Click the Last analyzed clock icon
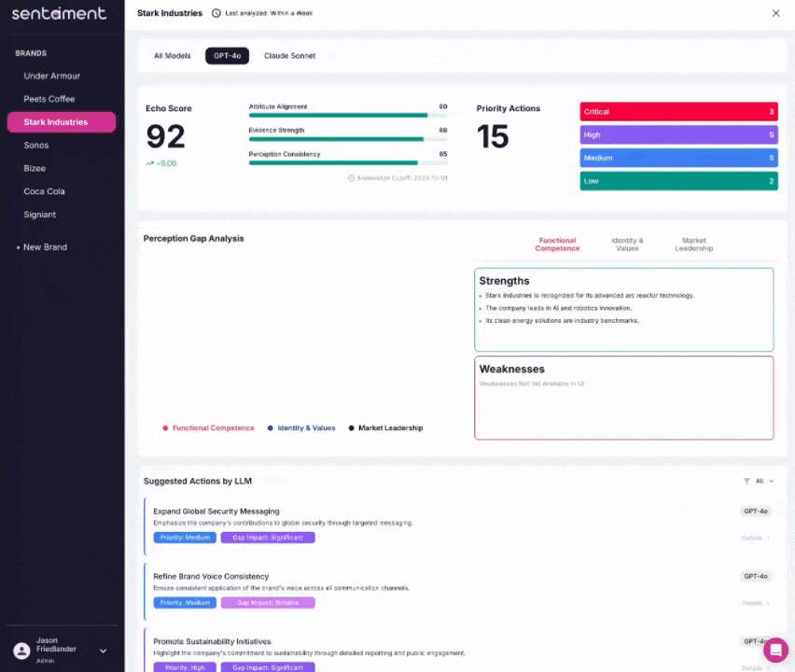 [216, 13]
